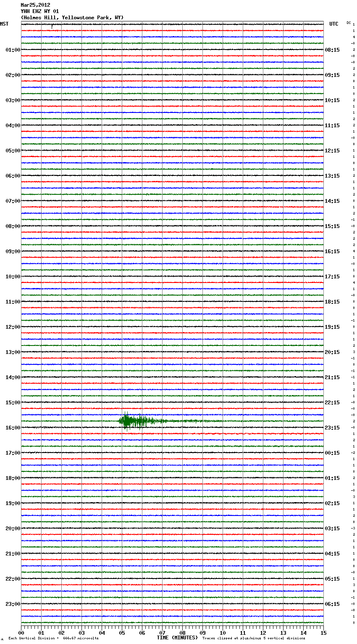Click the 00:15 UTC time label

click(x=332, y=453)
